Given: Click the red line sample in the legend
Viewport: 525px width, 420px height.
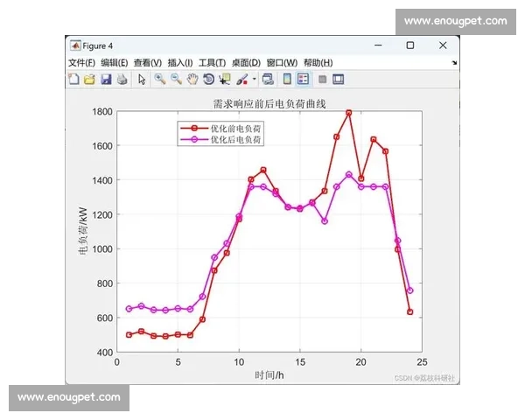Looking at the screenshot, I should click(194, 129).
